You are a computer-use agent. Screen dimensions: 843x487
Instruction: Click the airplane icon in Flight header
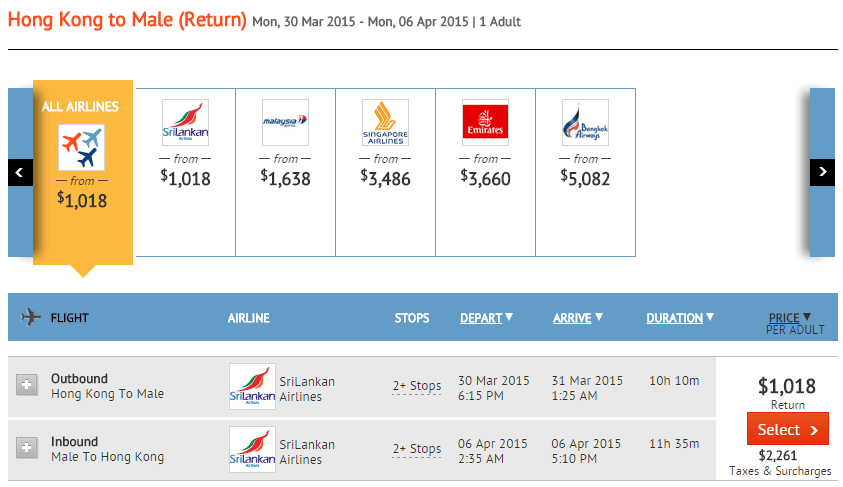pos(29,318)
